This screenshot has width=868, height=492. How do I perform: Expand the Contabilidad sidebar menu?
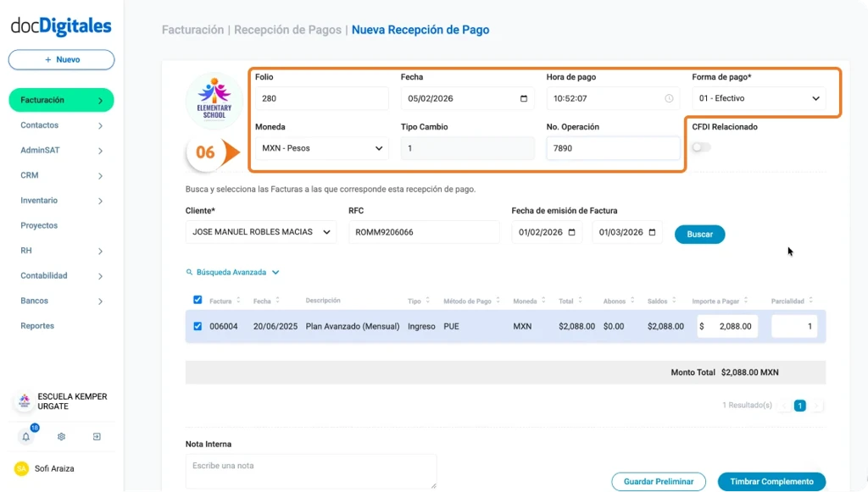60,275
